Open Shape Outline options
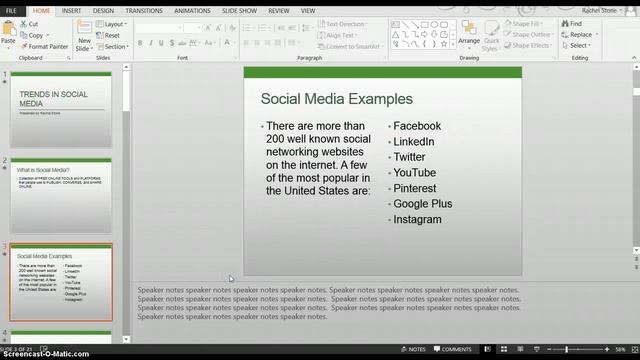The height and width of the screenshot is (360, 640). click(x=529, y=35)
